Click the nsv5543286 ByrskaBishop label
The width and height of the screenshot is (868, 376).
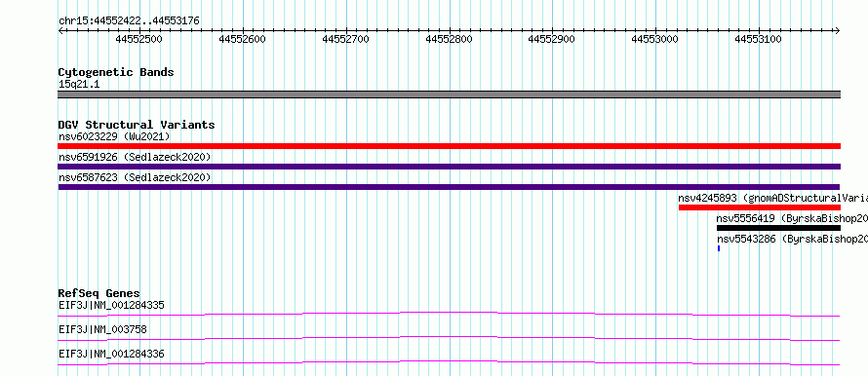pos(792,239)
